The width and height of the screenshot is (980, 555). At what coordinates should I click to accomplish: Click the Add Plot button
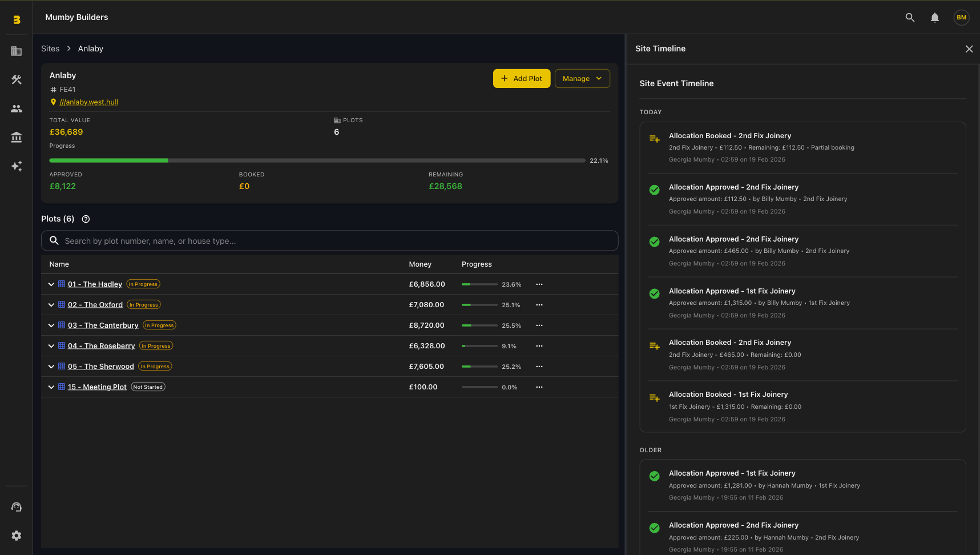tap(521, 79)
